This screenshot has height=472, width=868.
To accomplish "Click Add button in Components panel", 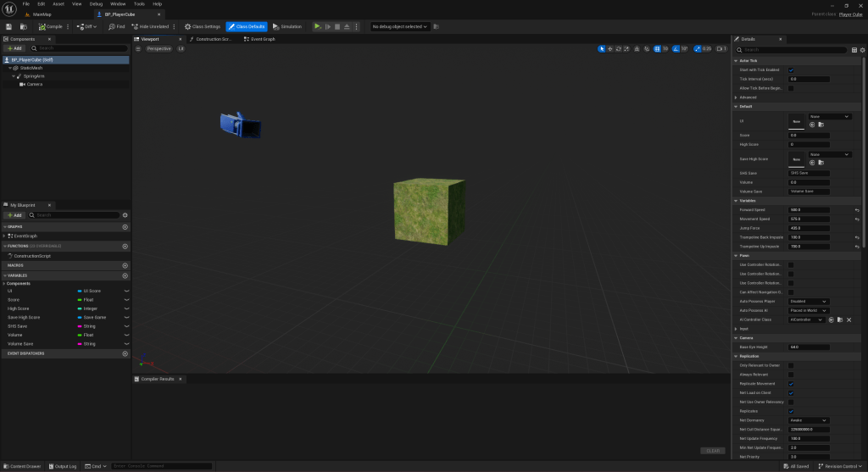I will pos(14,48).
